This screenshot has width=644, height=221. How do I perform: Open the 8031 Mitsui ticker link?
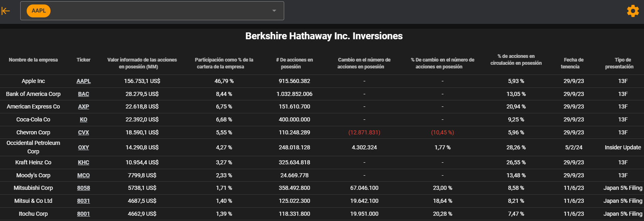(84, 201)
